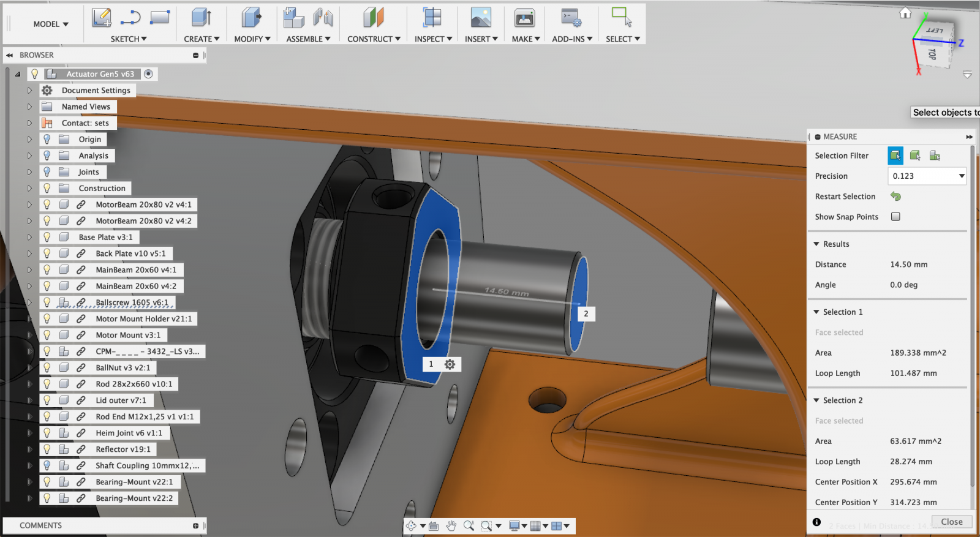Activate the Actuator Gen5 v63 radio button

pyautogui.click(x=148, y=74)
